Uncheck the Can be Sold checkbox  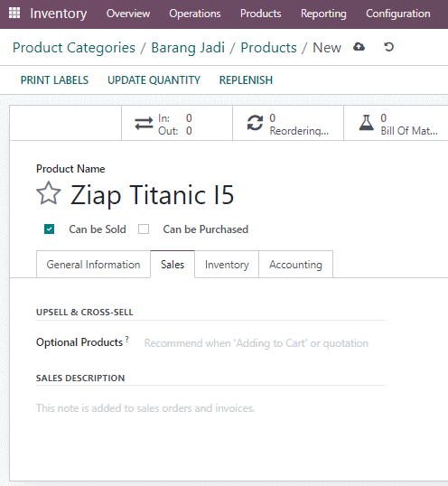50,229
